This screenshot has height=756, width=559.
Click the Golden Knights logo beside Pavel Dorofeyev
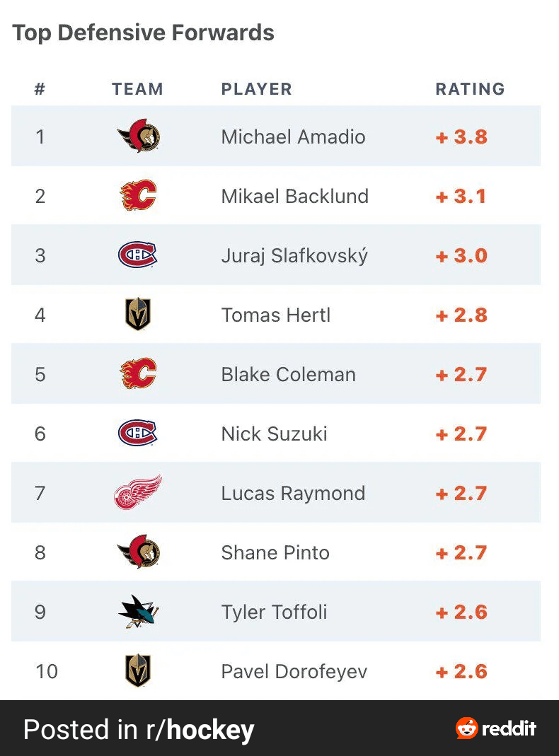(138, 671)
